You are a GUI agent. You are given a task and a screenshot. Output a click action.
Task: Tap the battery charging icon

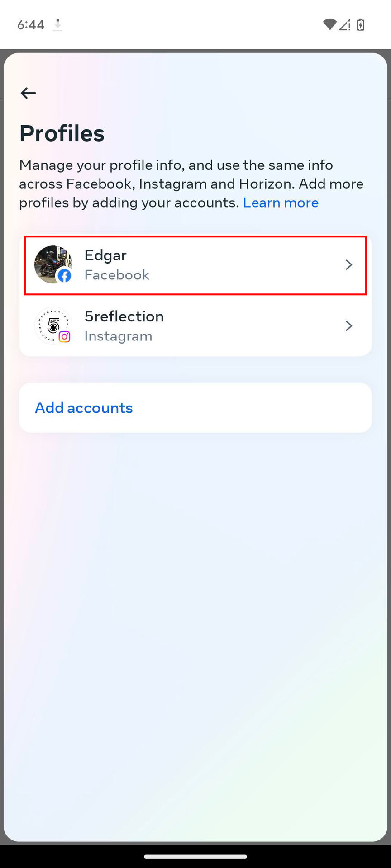click(x=361, y=24)
